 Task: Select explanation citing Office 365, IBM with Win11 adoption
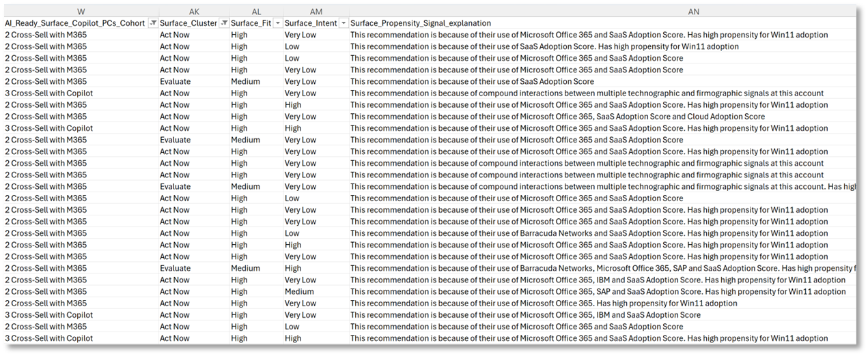point(598,280)
